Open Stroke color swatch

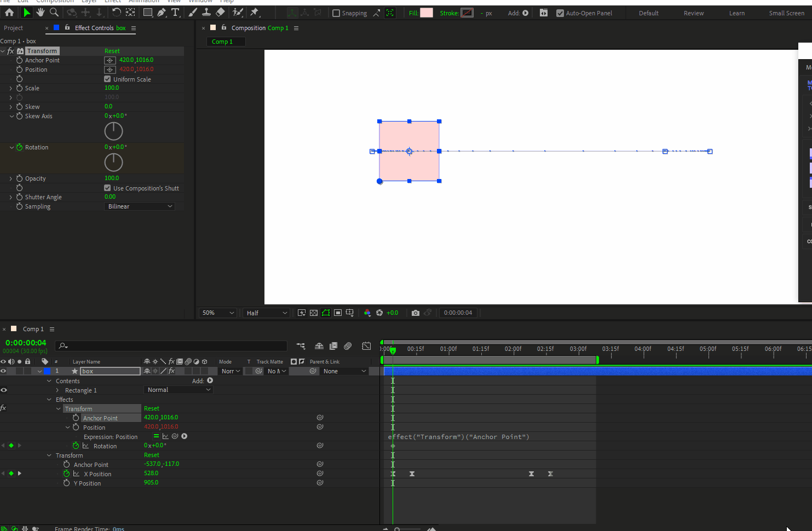tap(467, 13)
